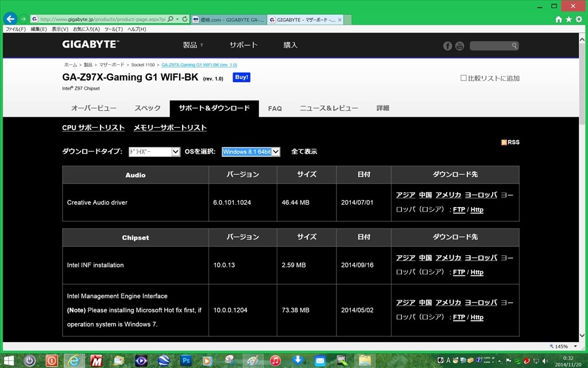Click the magnifier in the site search box
This screenshot has height=368, width=588.
pyautogui.click(x=514, y=46)
